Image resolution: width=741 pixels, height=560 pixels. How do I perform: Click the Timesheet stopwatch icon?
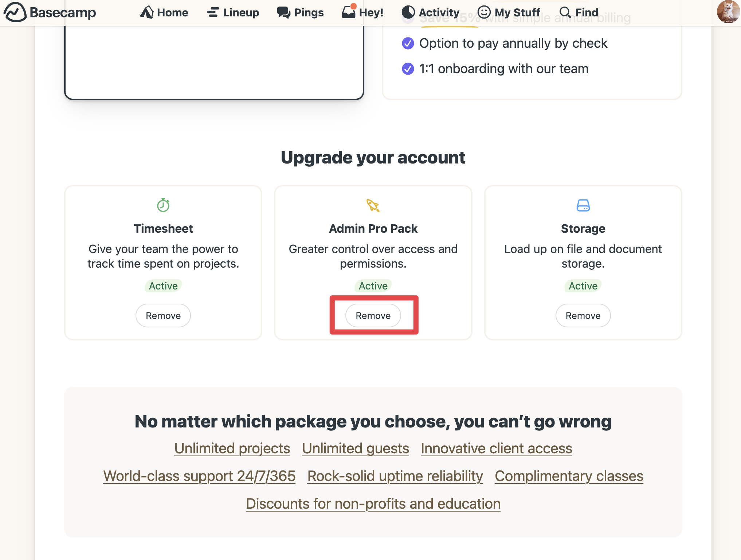(x=163, y=205)
